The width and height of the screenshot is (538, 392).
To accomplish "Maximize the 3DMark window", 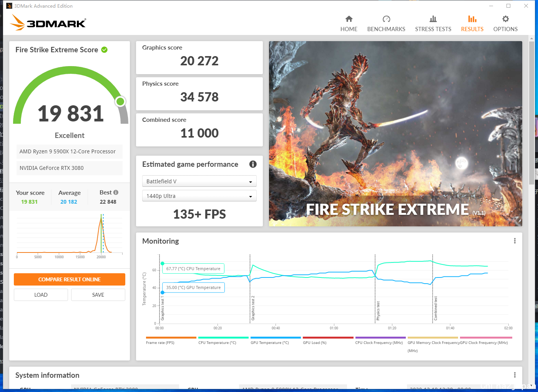I will click(508, 6).
